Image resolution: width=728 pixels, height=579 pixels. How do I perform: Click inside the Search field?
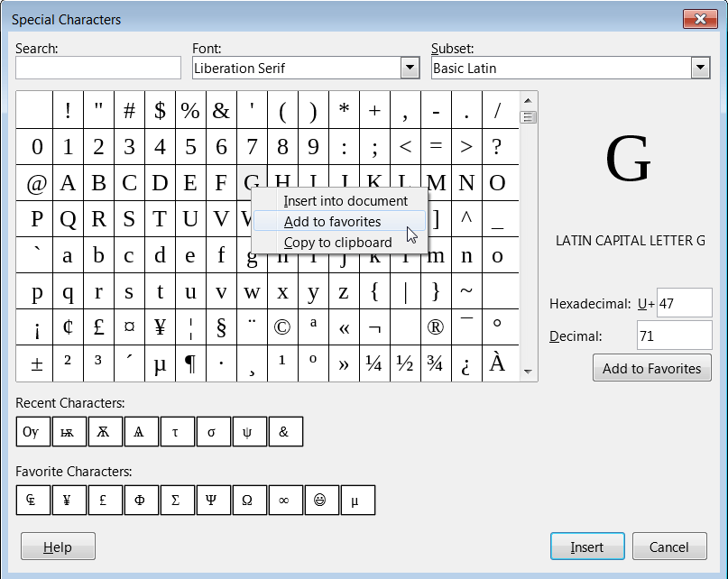(x=97, y=68)
